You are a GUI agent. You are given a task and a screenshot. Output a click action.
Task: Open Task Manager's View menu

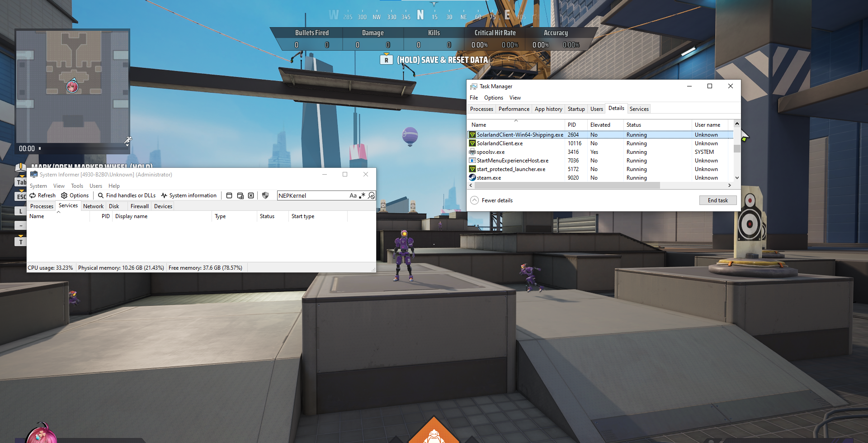(515, 98)
